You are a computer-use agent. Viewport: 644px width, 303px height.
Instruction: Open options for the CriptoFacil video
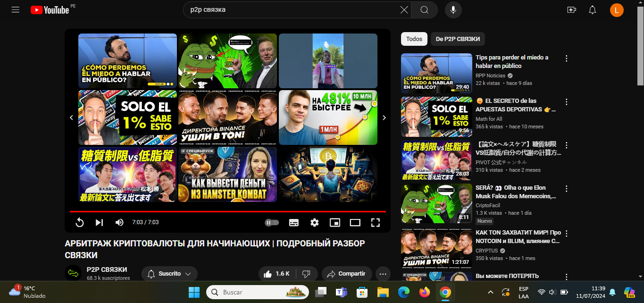tap(567, 189)
